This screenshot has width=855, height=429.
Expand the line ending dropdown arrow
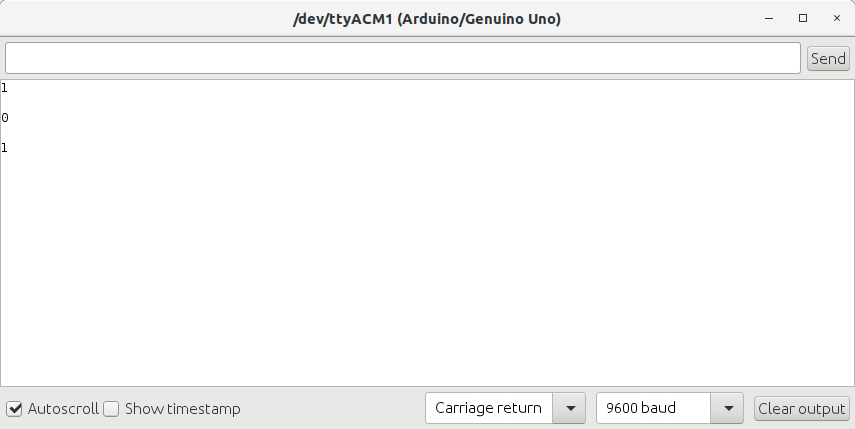click(x=569, y=408)
